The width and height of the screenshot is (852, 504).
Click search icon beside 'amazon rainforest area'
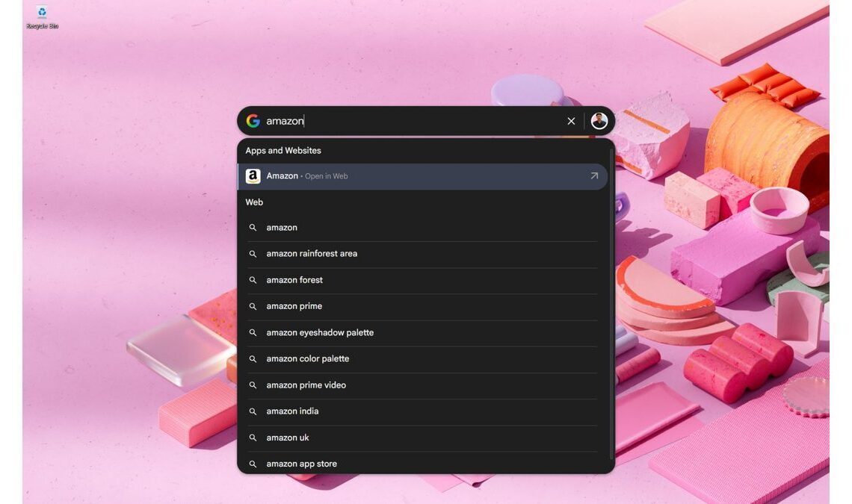(253, 254)
